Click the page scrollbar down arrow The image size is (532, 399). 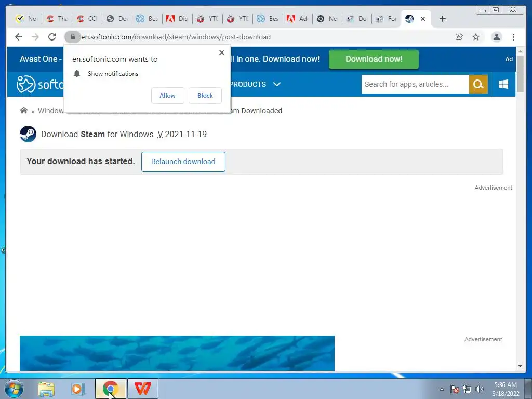[521, 366]
